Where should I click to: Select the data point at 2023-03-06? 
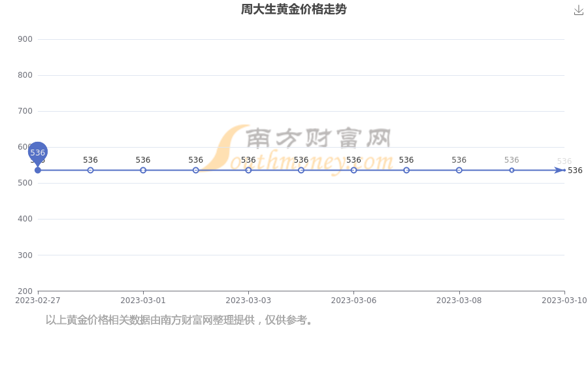click(353, 171)
